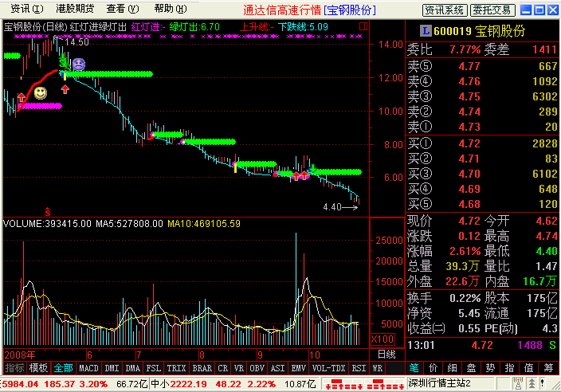The height and width of the screenshot is (392, 561).
Task: Switch to the DMA indicator
Action: tap(133, 368)
